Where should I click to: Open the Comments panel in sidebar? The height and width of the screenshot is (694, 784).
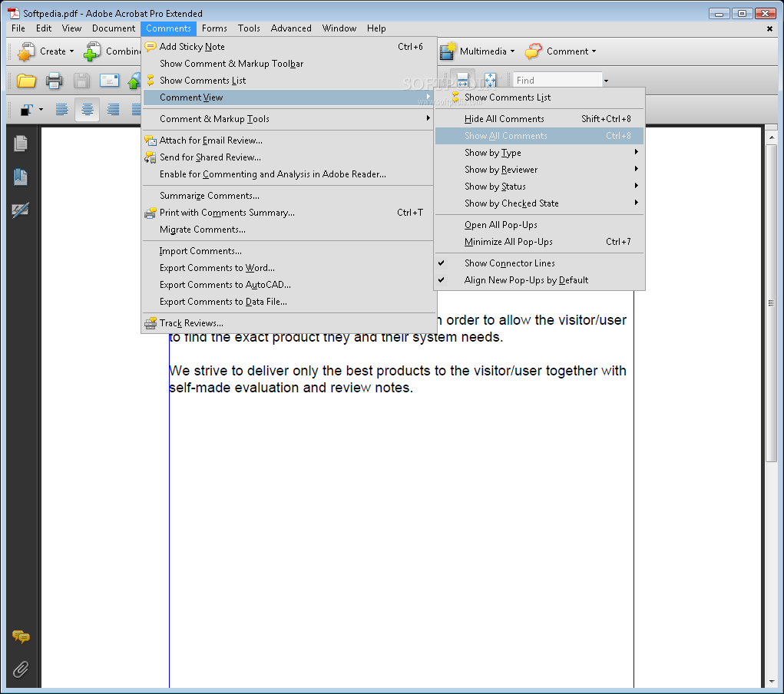tap(21, 636)
